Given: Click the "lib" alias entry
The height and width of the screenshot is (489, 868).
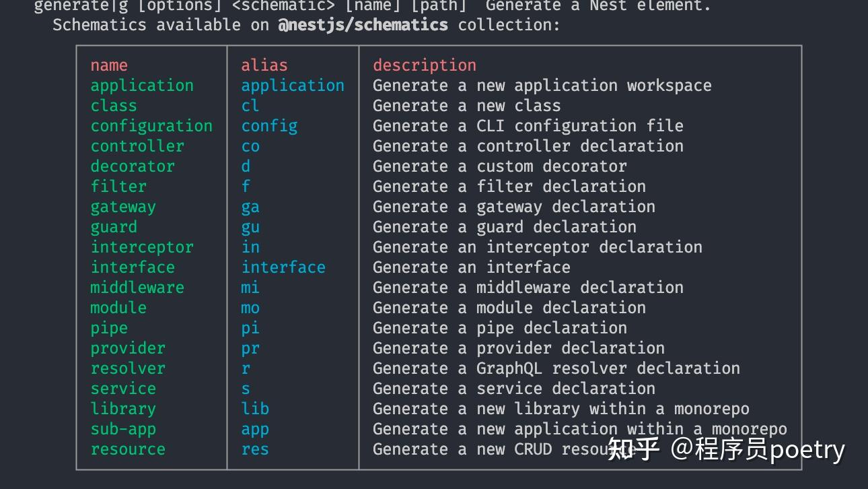Looking at the screenshot, I should pos(255,409).
